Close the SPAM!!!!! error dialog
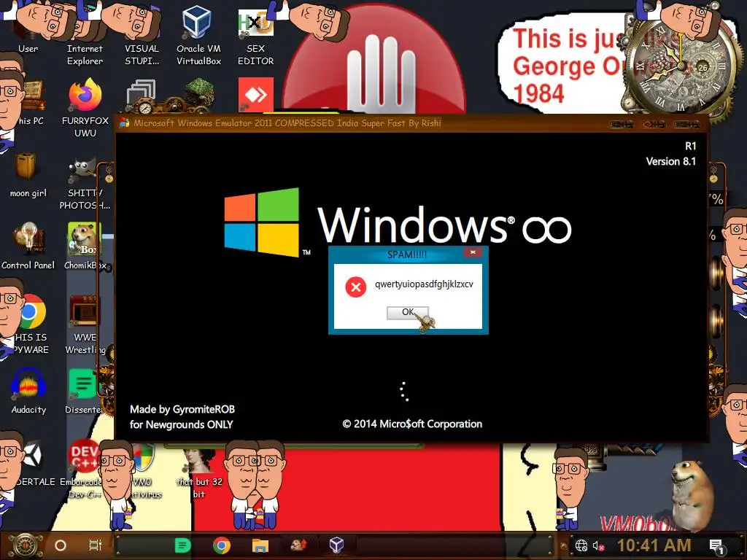The width and height of the screenshot is (747, 560). pos(473,252)
